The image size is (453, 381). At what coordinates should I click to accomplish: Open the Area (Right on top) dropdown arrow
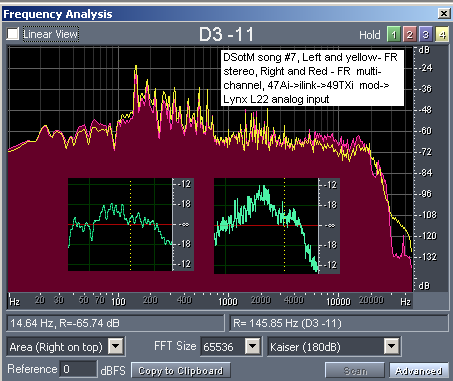pos(116,347)
